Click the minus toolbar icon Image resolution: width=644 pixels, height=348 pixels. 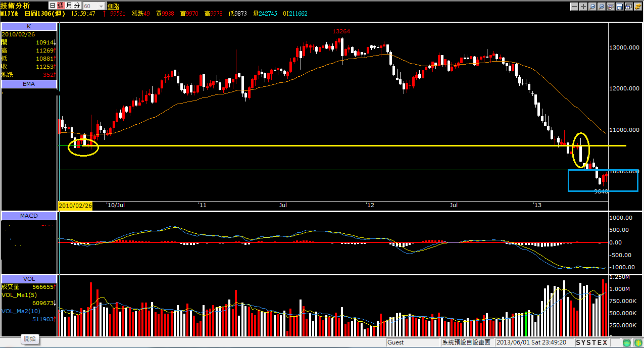[574, 7]
